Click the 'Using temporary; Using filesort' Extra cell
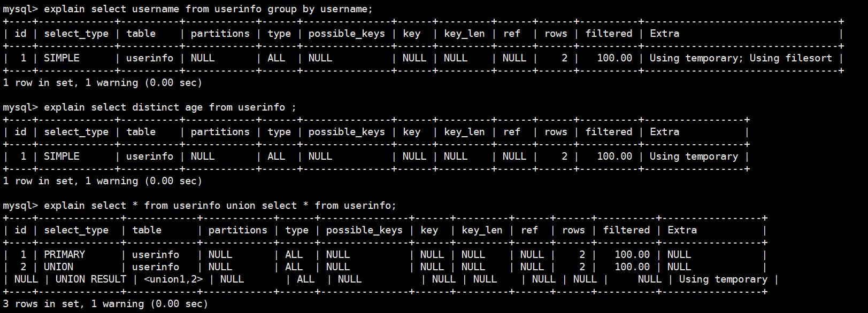 [741, 58]
